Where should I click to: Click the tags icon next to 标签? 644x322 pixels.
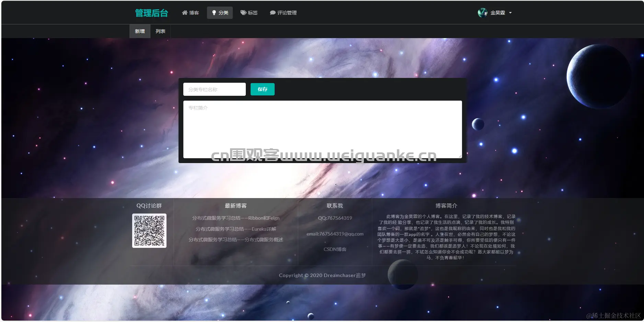tap(243, 13)
